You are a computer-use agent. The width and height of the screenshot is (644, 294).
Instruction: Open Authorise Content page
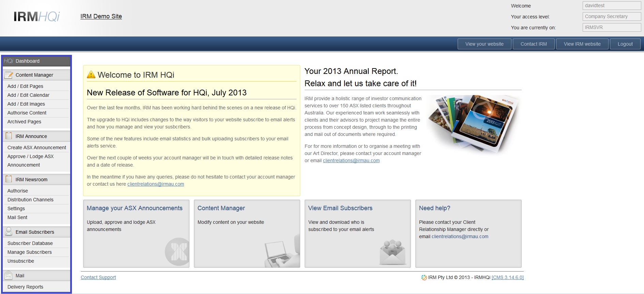point(27,113)
